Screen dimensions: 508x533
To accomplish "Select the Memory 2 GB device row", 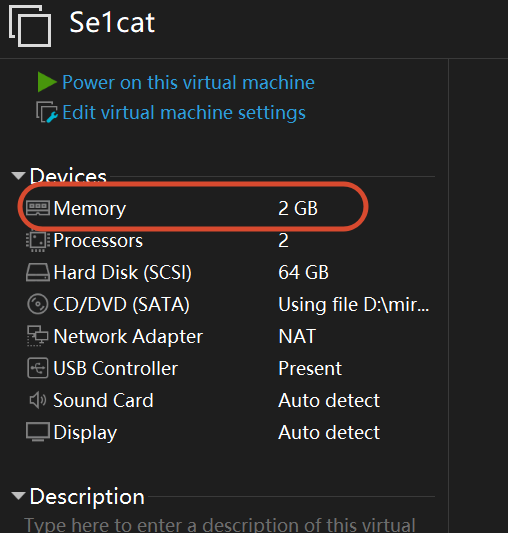I will tap(193, 208).
